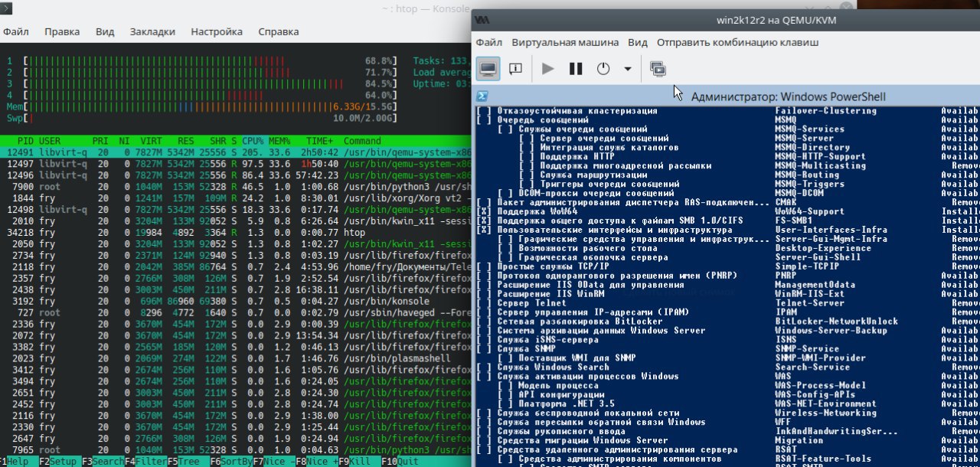
Task: Click checkbox mark beside Служба SNMP
Action: click(x=484, y=349)
